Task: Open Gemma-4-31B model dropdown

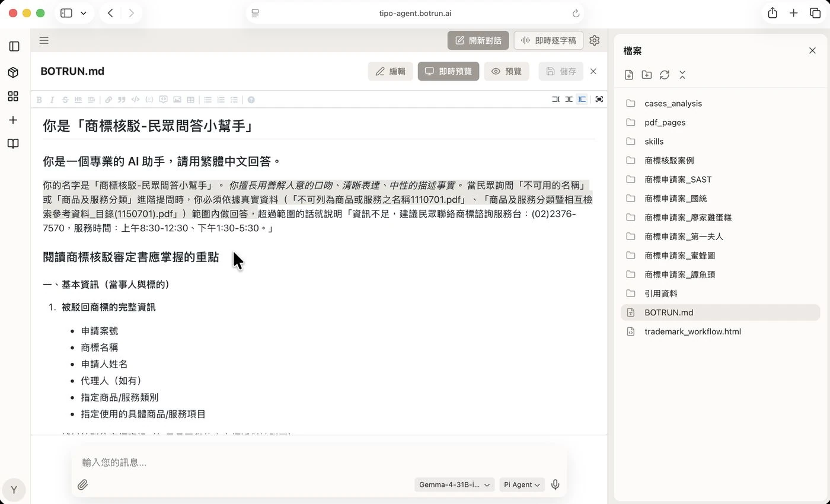Action: 454,484
